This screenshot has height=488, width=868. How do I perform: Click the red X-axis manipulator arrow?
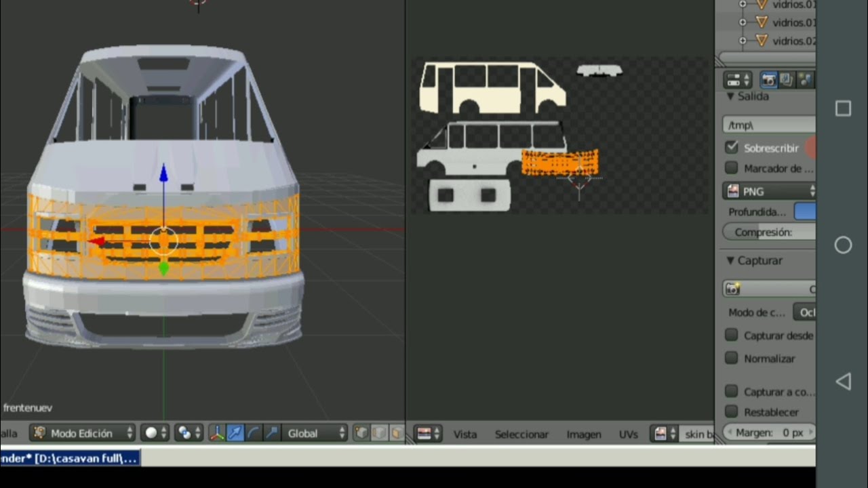pos(96,241)
